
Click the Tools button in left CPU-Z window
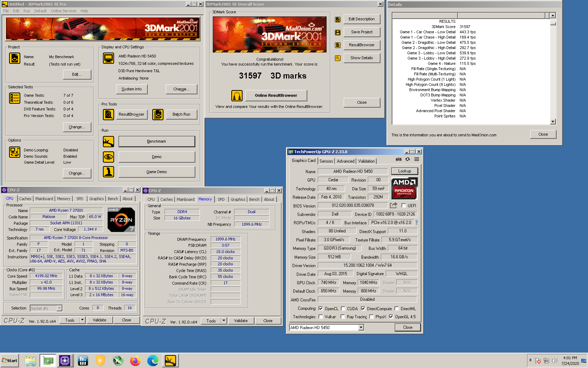pos(70,320)
